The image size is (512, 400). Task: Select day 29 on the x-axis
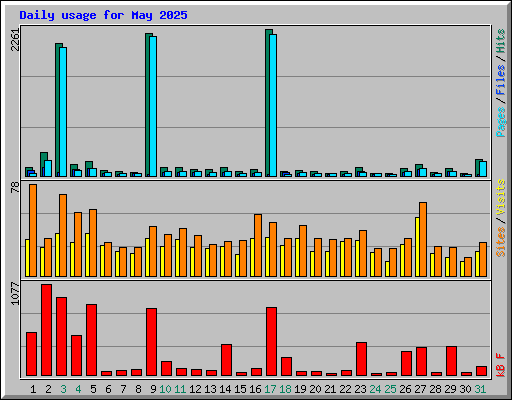pos(450,389)
